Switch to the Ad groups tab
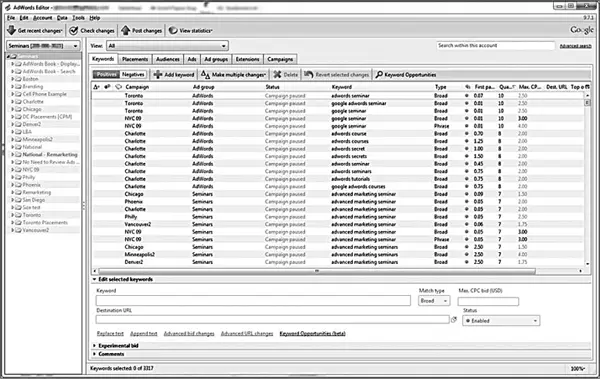Viewport: 600px width, 379px height. pyautogui.click(x=216, y=59)
